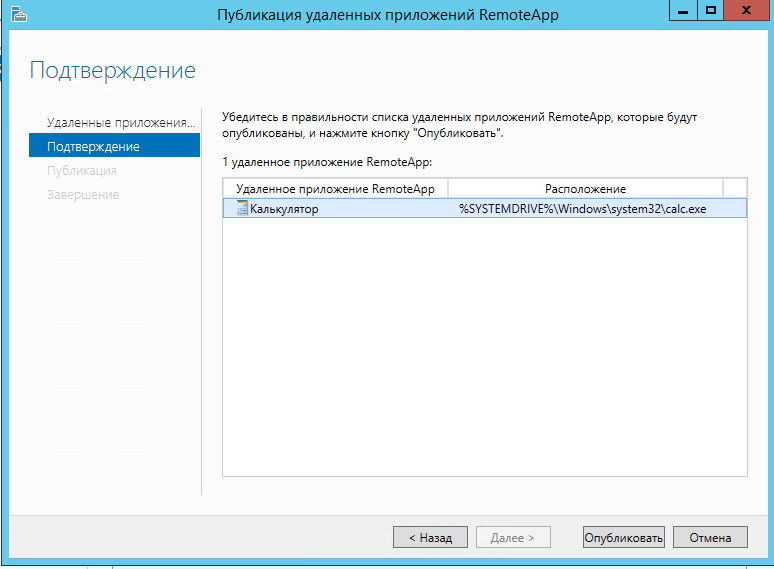Click the Публикация step in sidebar

82,171
